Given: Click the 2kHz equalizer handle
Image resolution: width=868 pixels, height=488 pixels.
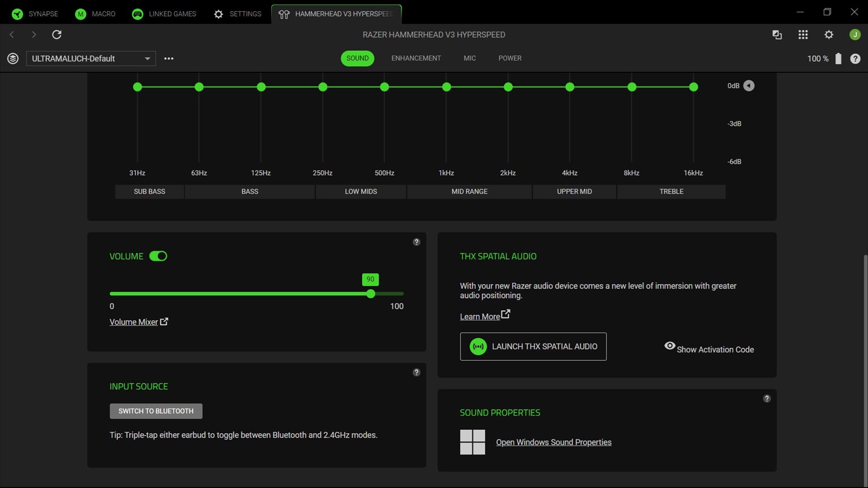Looking at the screenshot, I should [x=508, y=87].
